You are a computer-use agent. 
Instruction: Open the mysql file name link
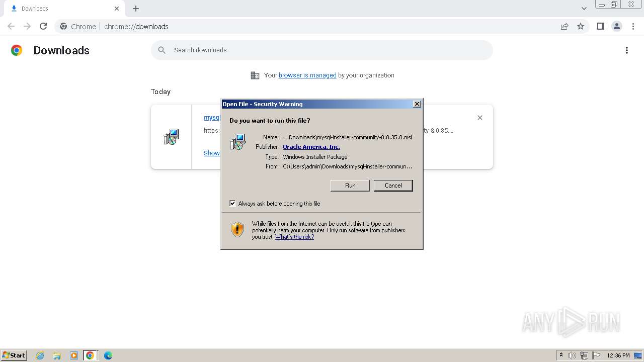click(212, 118)
